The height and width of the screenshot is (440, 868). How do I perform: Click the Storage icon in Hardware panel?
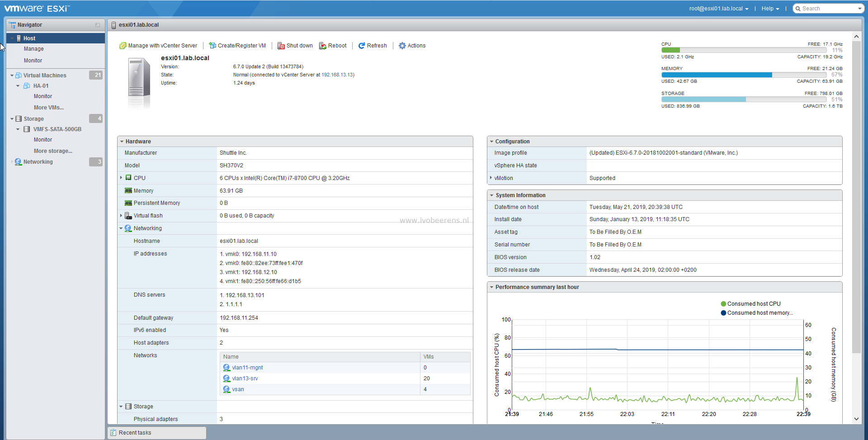(x=128, y=407)
